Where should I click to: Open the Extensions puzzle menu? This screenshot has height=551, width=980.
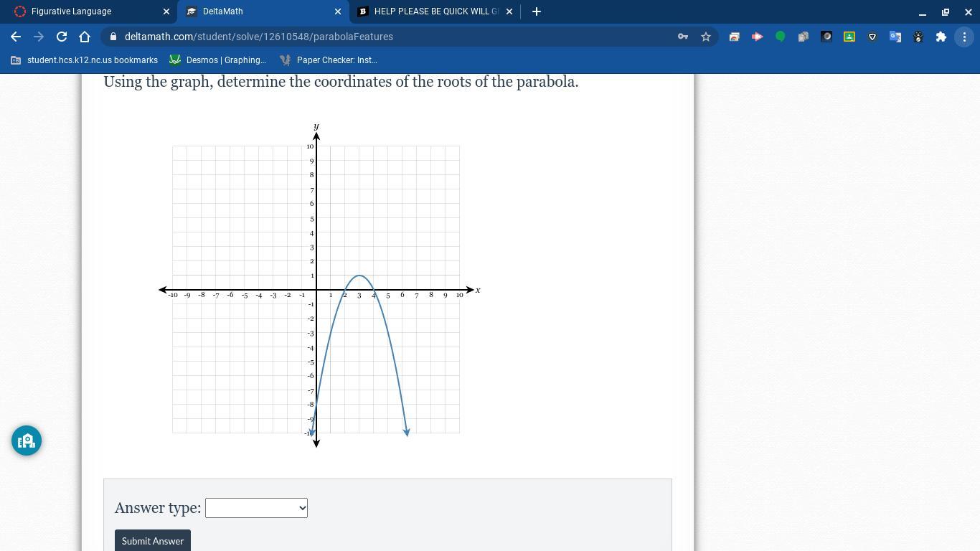tap(941, 37)
